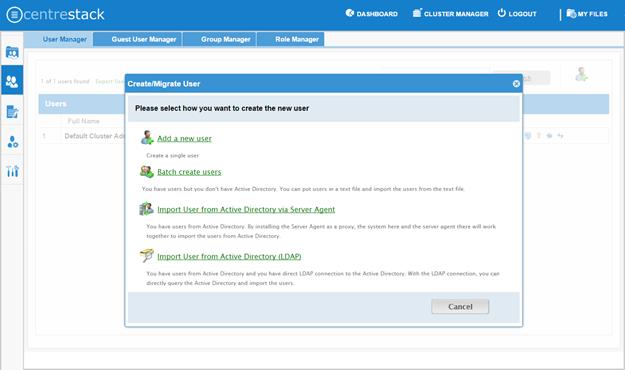
Task: Click Import User from Active Directory via Server Agent
Action: click(246, 209)
